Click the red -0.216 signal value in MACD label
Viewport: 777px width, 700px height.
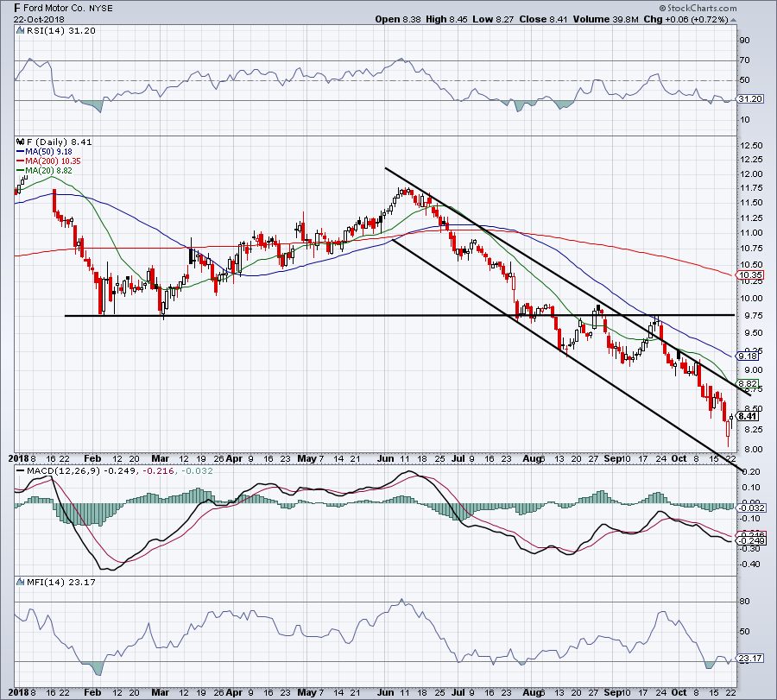tap(159, 470)
